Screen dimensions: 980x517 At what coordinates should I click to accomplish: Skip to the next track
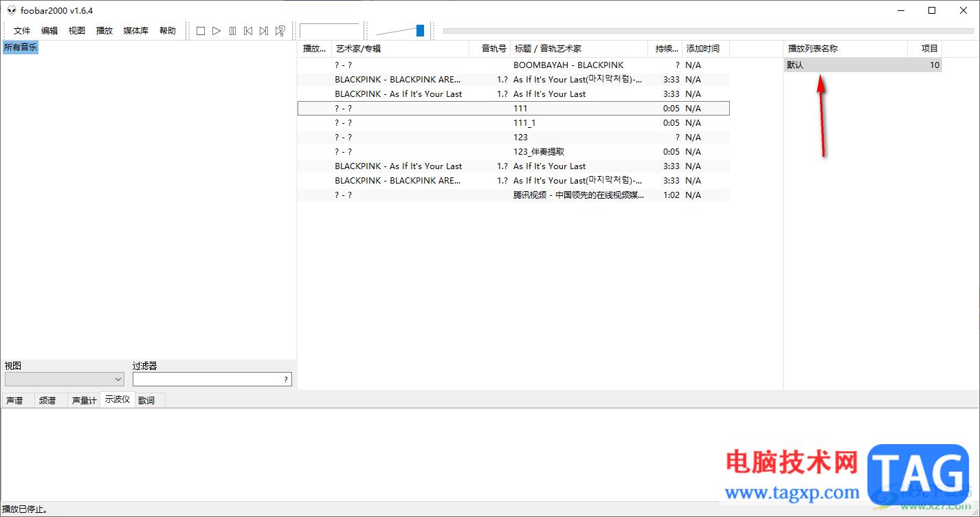click(264, 31)
